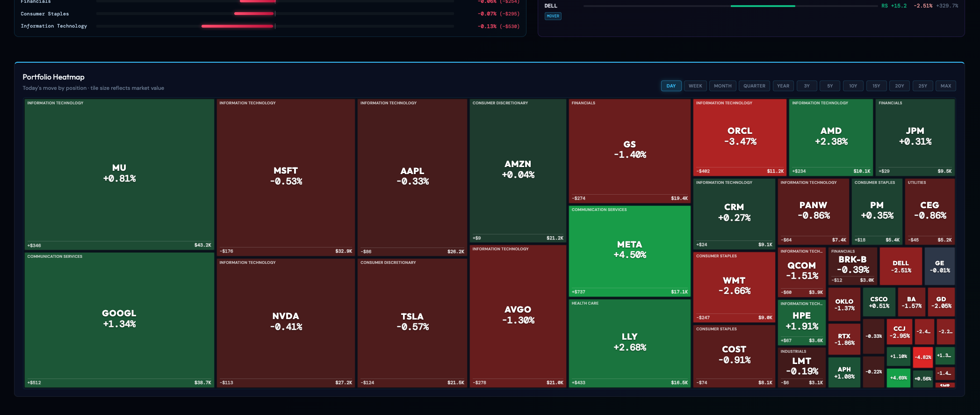Screen dimensions: 980x415
Task: Select the 3Y range tab
Action: point(807,86)
